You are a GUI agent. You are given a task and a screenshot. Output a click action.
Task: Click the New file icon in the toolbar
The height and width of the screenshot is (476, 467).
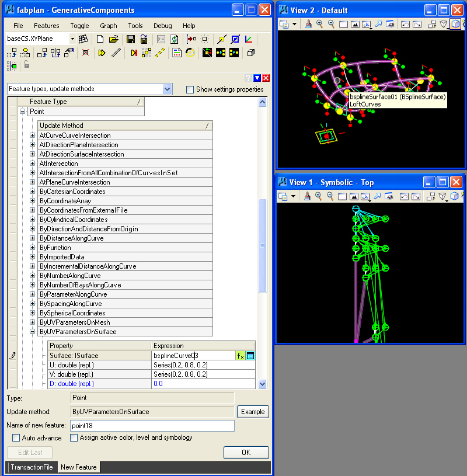(x=100, y=39)
